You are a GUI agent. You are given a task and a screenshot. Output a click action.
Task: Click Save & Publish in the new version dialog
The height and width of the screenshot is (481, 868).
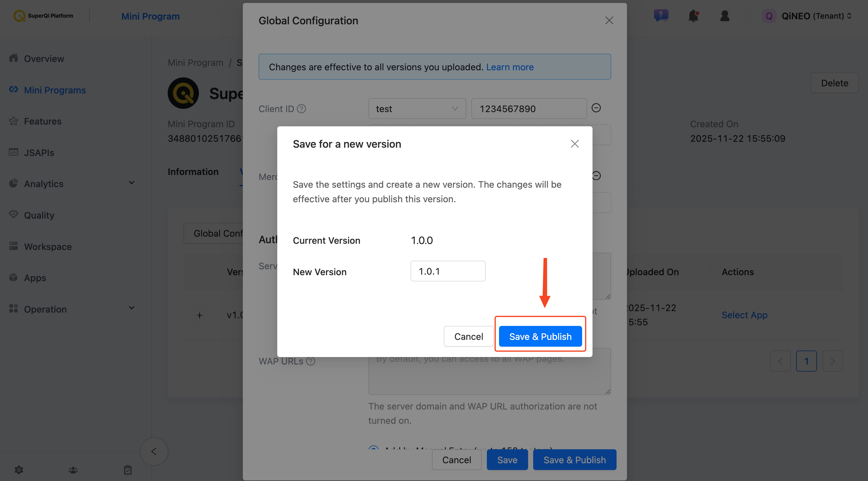[540, 336]
